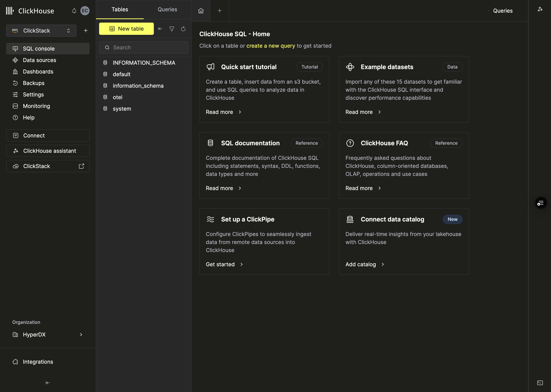Image resolution: width=551 pixels, height=392 pixels.
Task: Click the Example datasets icon
Action: point(350,67)
